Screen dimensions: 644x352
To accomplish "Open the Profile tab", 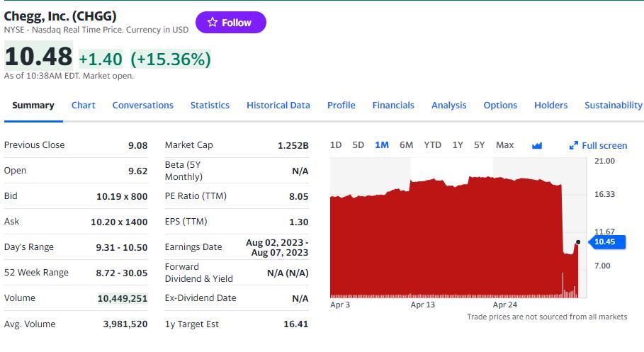I will pos(341,105).
